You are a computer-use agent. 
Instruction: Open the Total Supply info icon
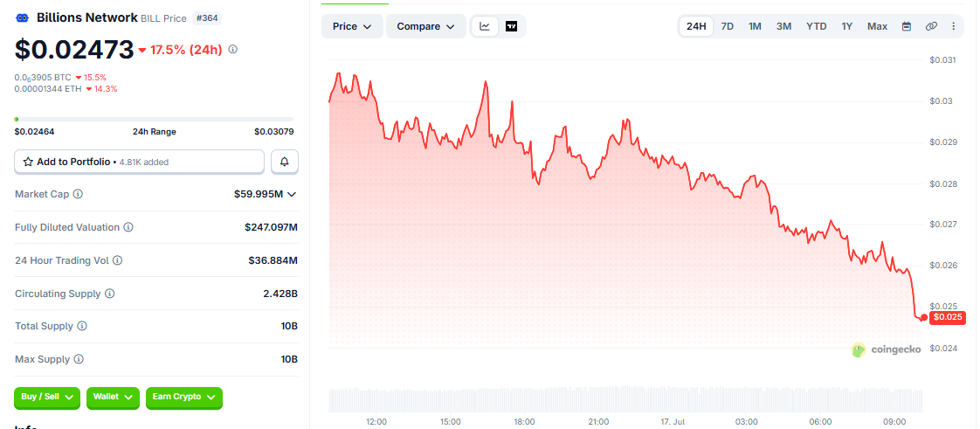[x=82, y=327]
